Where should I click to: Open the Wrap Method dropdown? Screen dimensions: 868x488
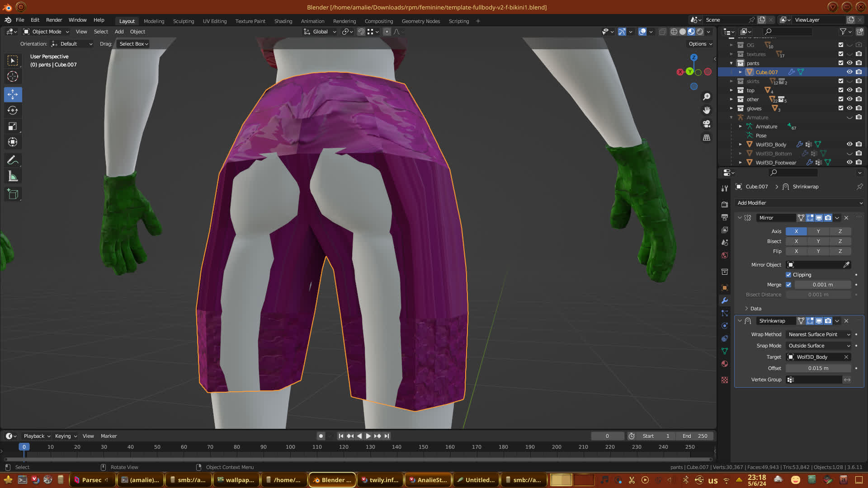click(819, 334)
